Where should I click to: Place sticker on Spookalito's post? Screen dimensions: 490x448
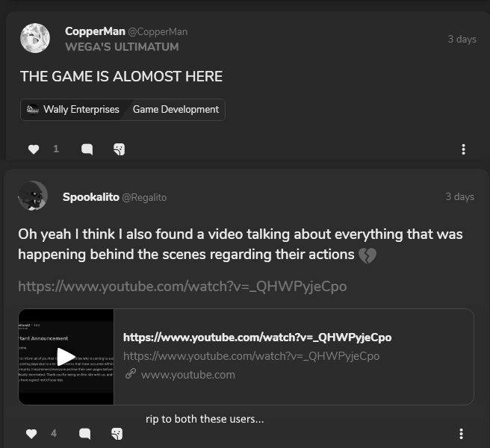(117, 434)
